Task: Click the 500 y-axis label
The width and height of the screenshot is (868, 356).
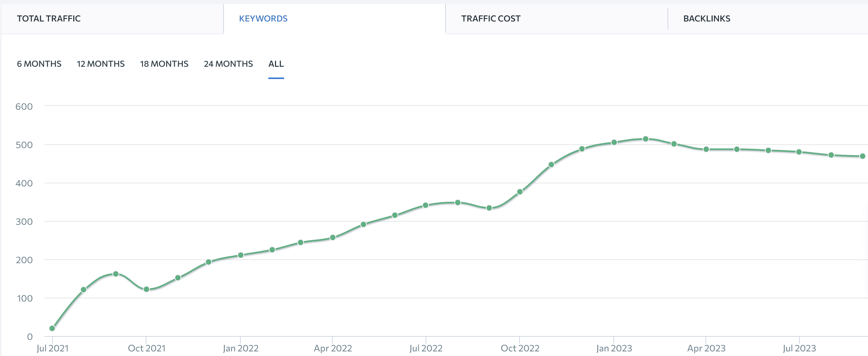Action: coord(24,145)
